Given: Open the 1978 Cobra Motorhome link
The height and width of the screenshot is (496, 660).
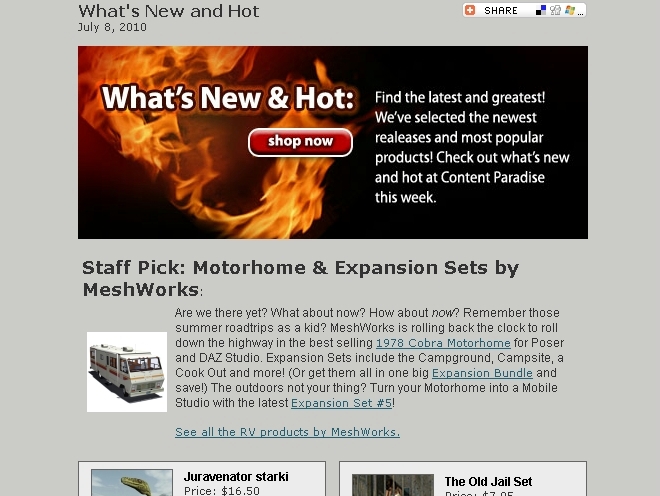Looking at the screenshot, I should pyautogui.click(x=443, y=343).
